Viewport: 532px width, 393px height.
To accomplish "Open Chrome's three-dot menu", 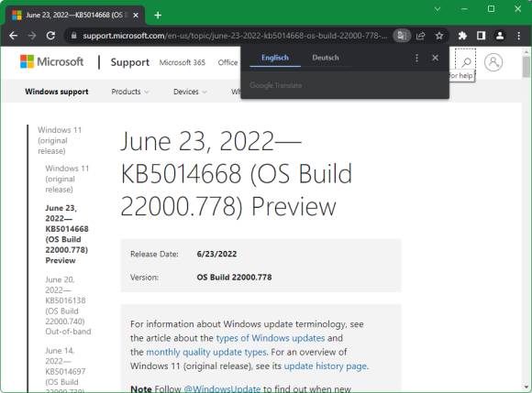I will (519, 36).
